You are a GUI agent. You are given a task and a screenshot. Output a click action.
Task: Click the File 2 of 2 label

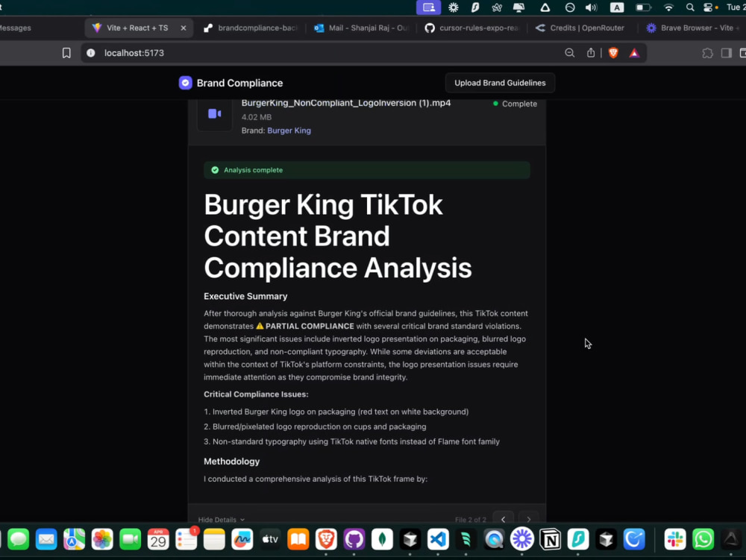click(x=471, y=520)
